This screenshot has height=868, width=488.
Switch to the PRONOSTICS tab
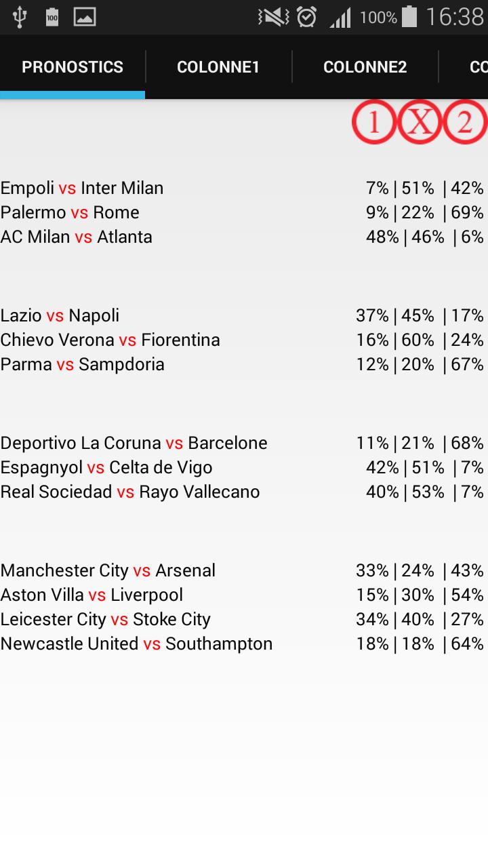[x=73, y=67]
